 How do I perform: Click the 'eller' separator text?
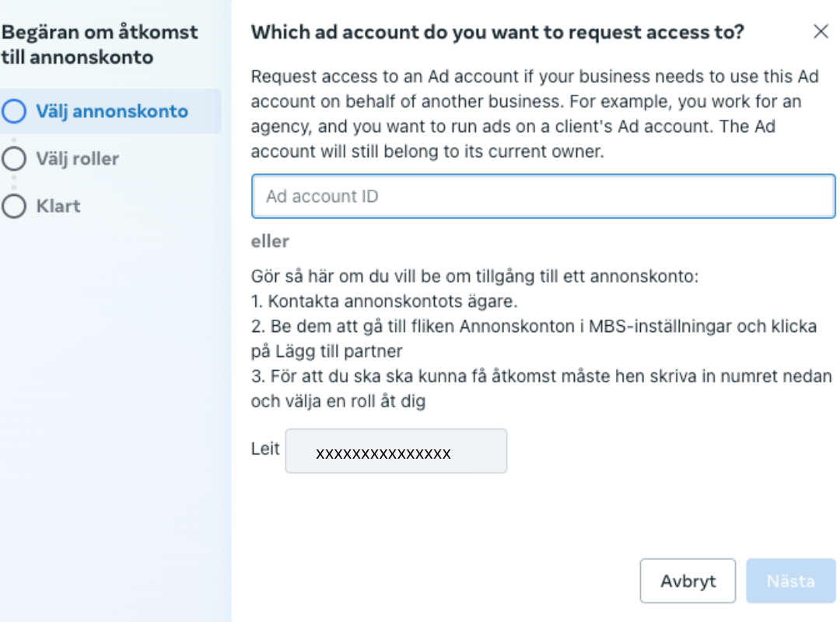(270, 242)
